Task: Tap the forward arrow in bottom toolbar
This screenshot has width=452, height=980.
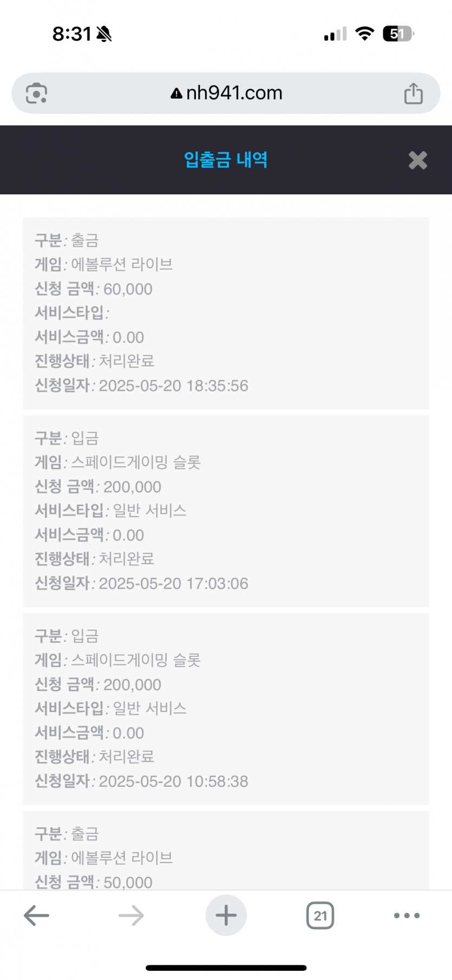Action: tap(131, 916)
